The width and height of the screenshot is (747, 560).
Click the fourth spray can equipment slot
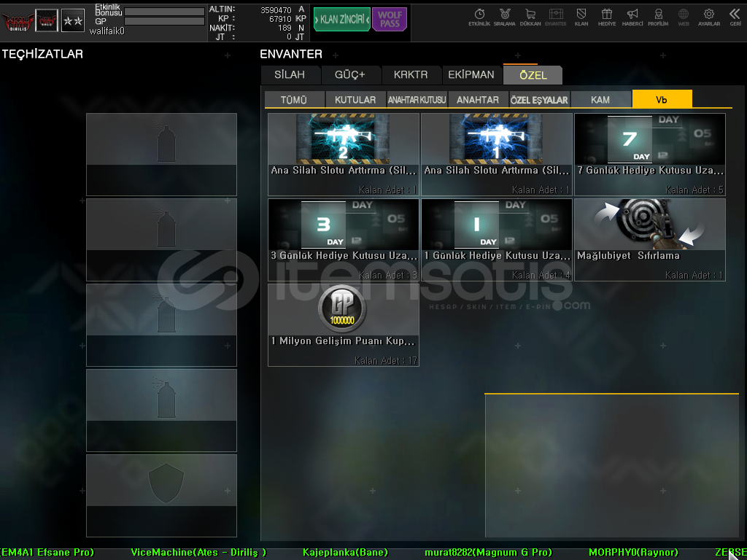coord(161,410)
